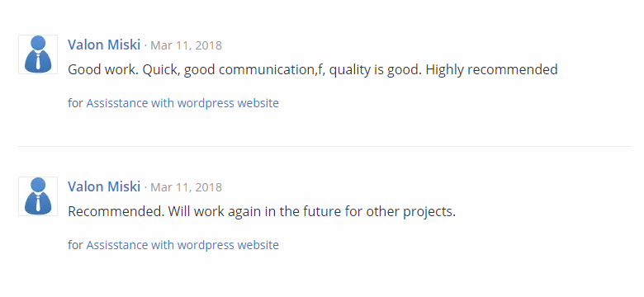
Task: Click the horizontal divider between the two reviews
Action: (x=324, y=146)
